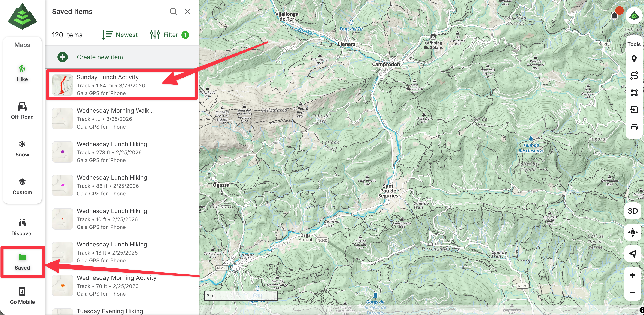Viewport: 644px width, 315px height.
Task: Open the Filter options
Action: (169, 35)
